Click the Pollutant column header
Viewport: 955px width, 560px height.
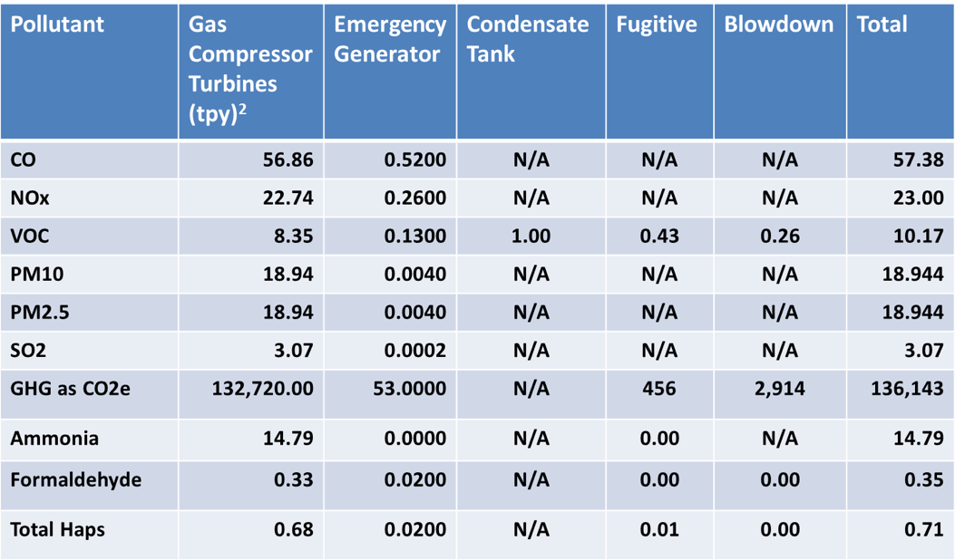[57, 24]
